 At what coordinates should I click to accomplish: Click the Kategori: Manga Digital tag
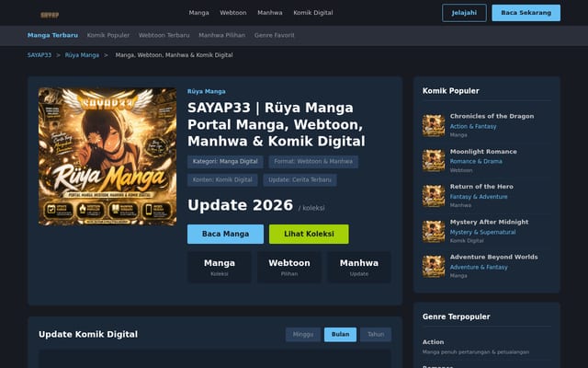tap(225, 162)
